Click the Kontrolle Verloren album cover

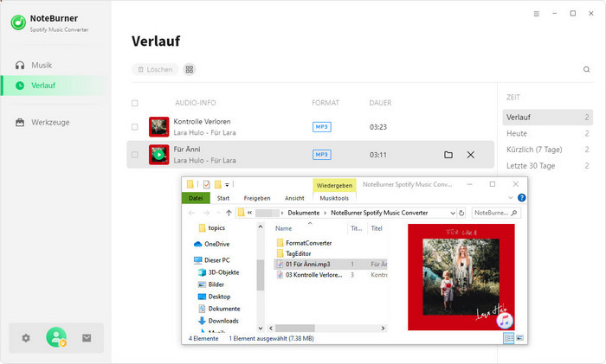tap(158, 127)
